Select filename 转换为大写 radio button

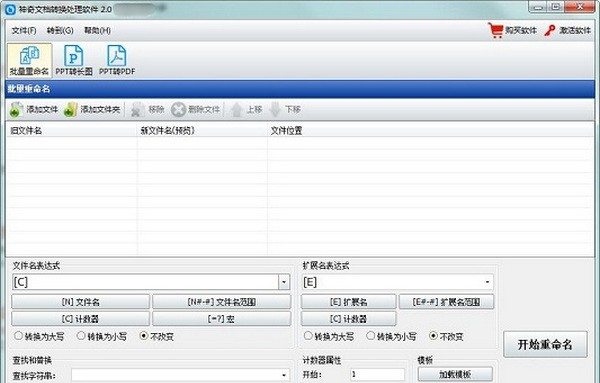(18, 336)
